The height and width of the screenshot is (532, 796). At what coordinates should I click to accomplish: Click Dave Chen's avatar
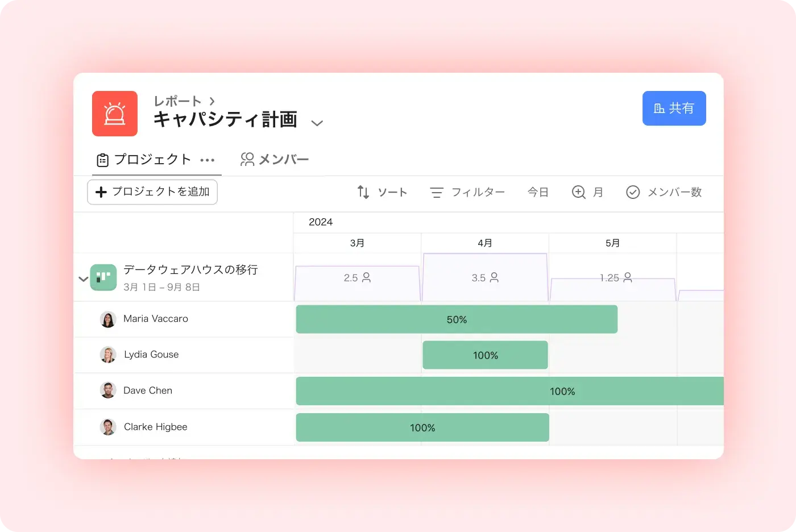[108, 390]
